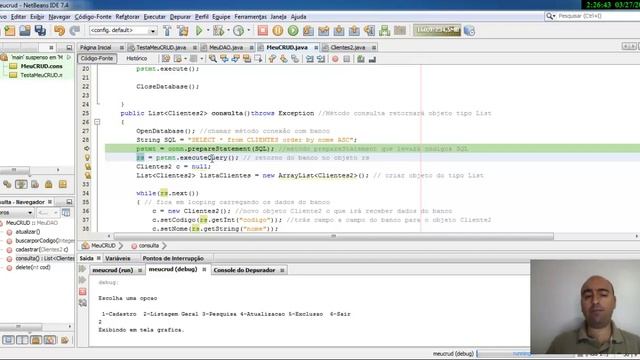Open the config. default combo box

pos(123,31)
